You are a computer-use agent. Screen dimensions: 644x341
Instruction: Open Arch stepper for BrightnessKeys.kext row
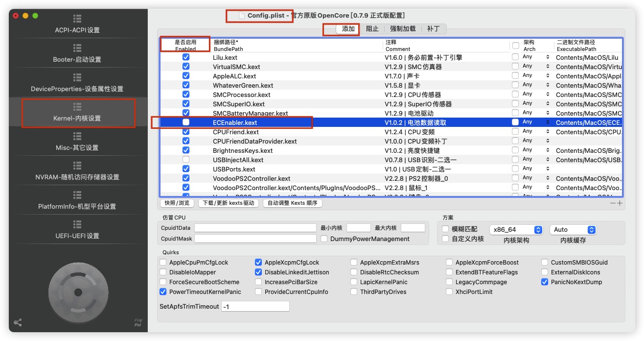(548, 150)
